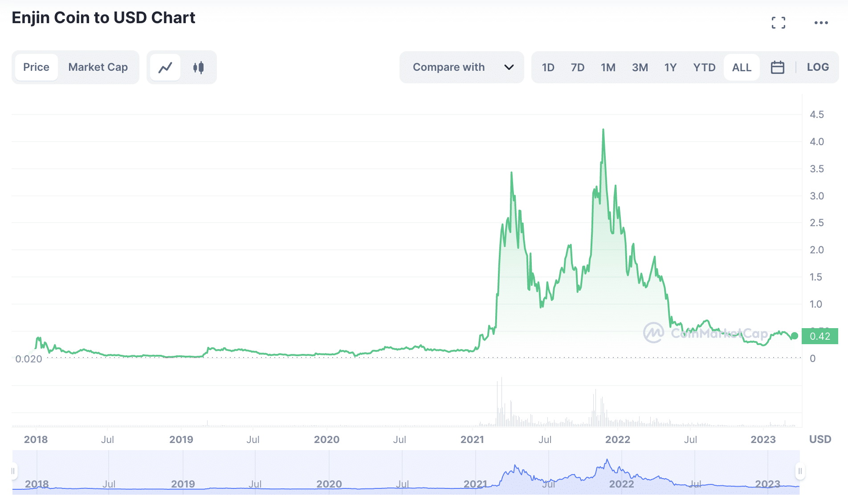Switch to line chart view icon

coord(165,67)
